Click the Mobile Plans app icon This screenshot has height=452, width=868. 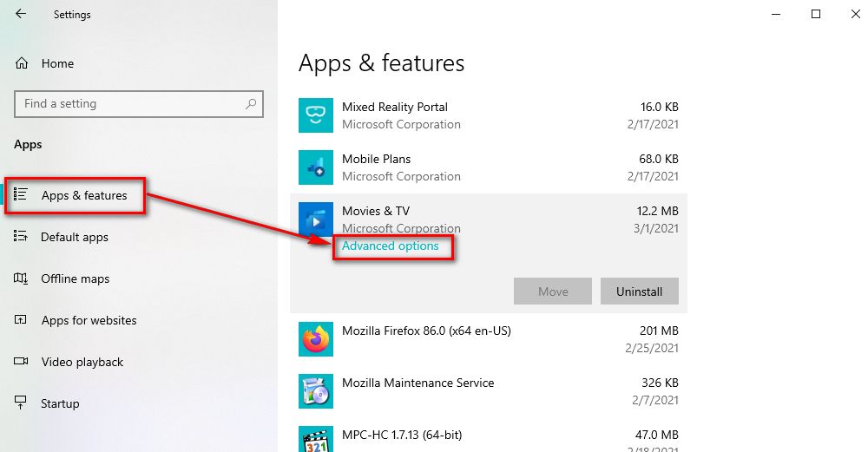[316, 167]
